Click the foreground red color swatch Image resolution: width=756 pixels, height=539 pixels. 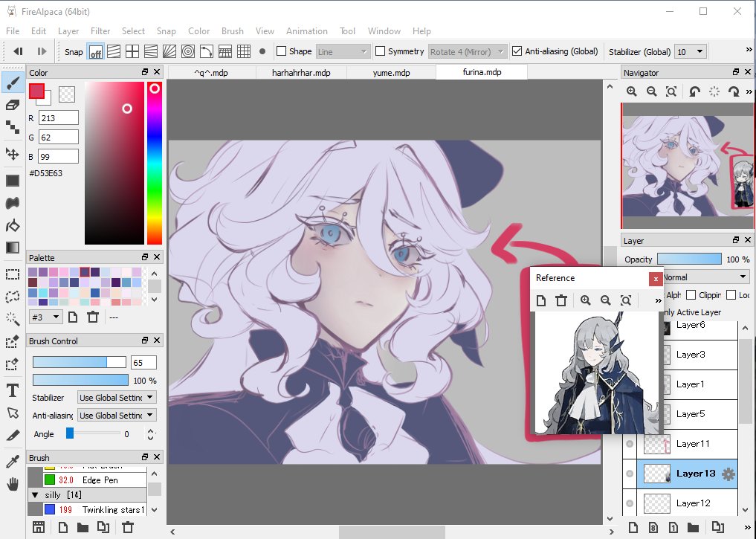point(36,91)
